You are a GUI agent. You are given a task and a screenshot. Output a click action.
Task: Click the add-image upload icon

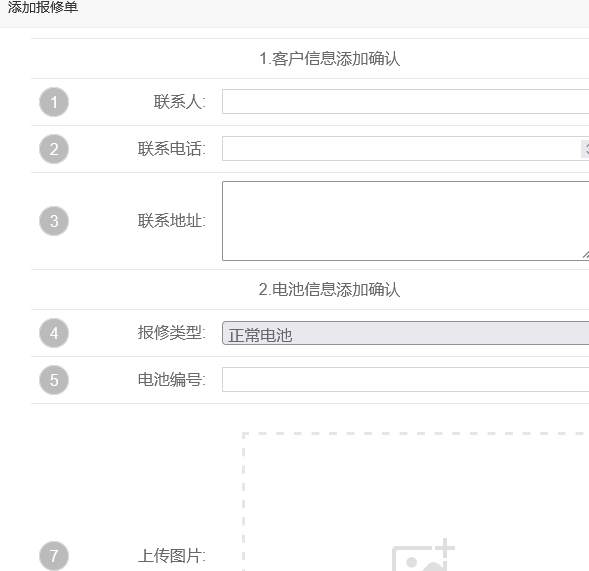(x=423, y=555)
